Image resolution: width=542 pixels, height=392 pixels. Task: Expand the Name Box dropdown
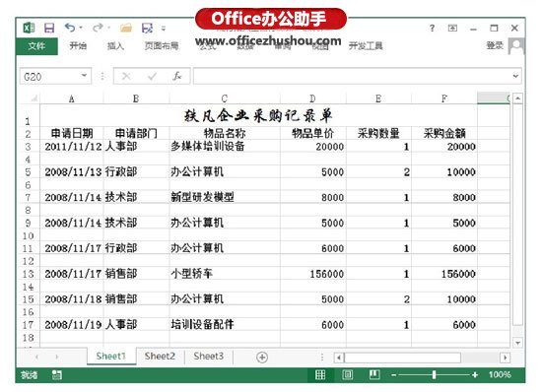tap(84, 75)
